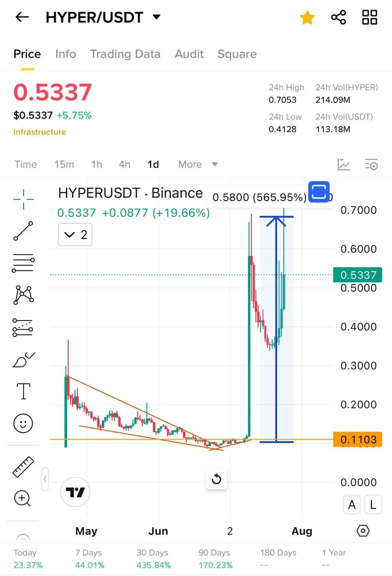This screenshot has height=576, width=392.
Task: Select the 4h interval
Action: 124,164
